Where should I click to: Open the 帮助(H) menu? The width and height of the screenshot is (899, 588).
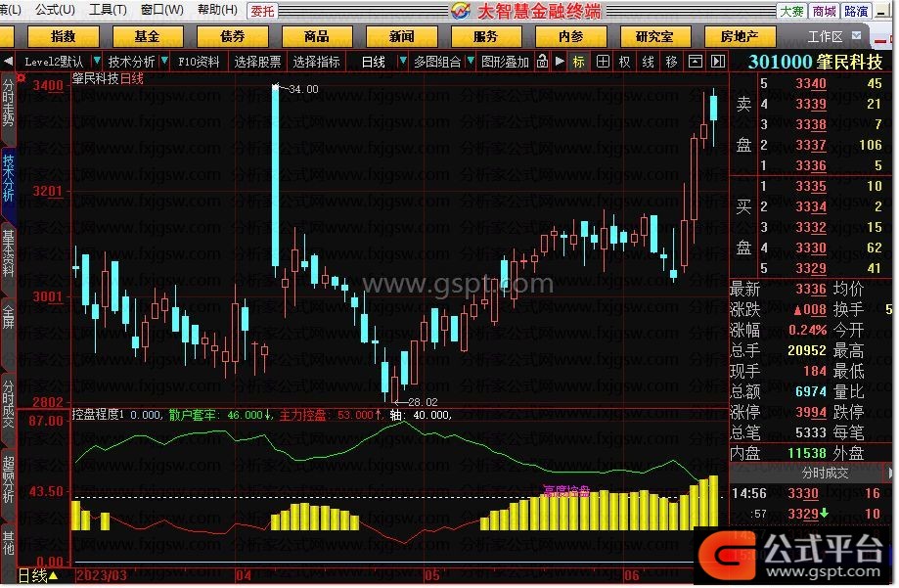tap(217, 10)
